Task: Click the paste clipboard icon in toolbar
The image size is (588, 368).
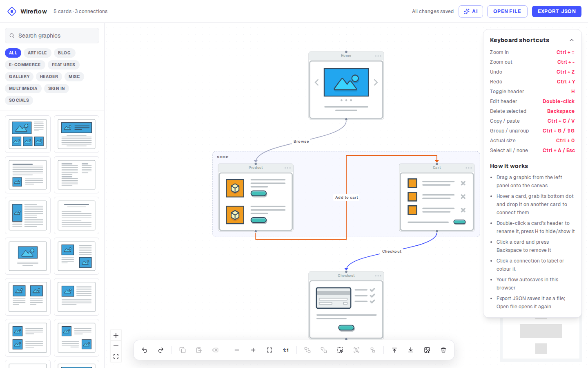Action: (199, 350)
